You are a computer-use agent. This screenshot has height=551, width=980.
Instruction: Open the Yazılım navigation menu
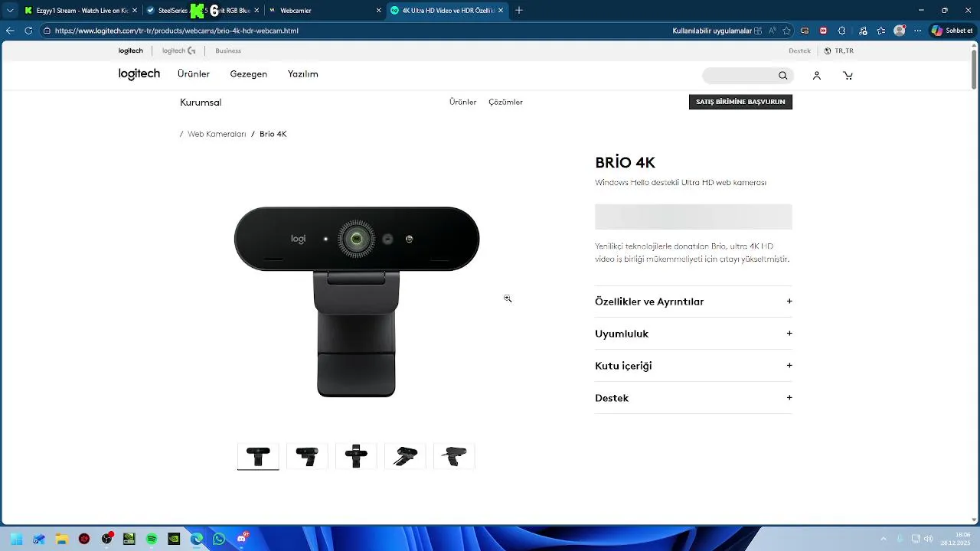click(x=303, y=74)
